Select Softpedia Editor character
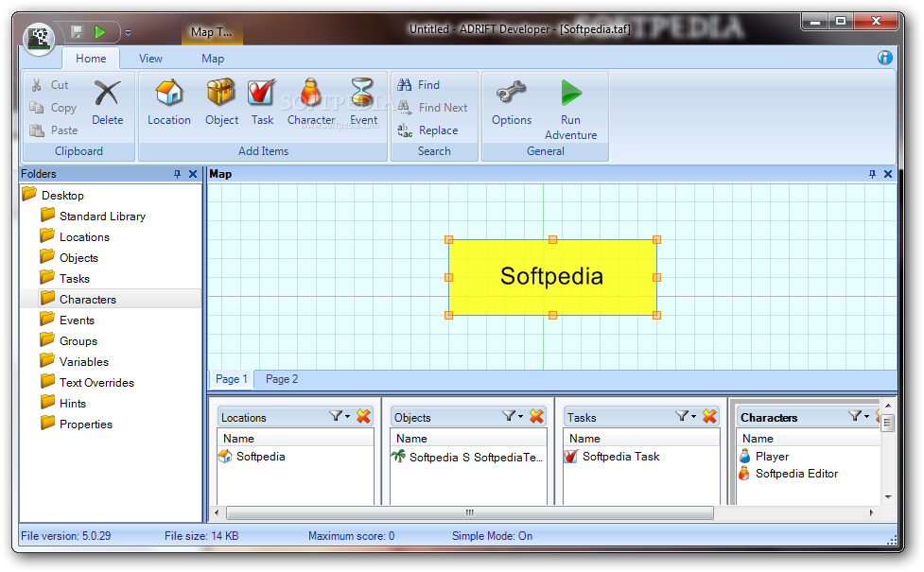This screenshot has width=924, height=572. click(788, 474)
